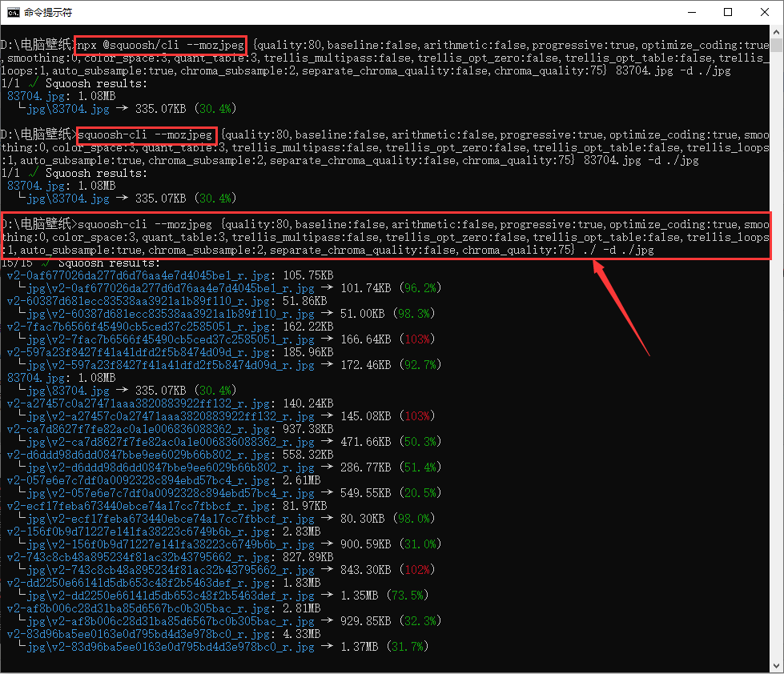Viewport: 784px width, 674px height.
Task: Click the output size 900.59KB
Action: [365, 544]
